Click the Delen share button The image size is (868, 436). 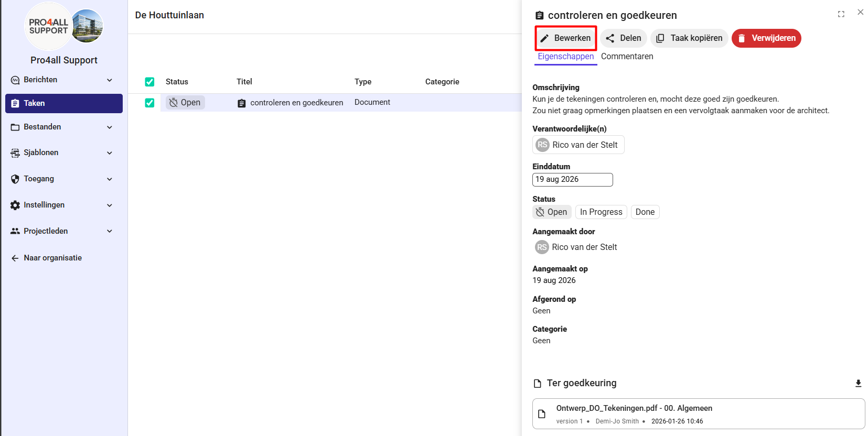(x=624, y=38)
